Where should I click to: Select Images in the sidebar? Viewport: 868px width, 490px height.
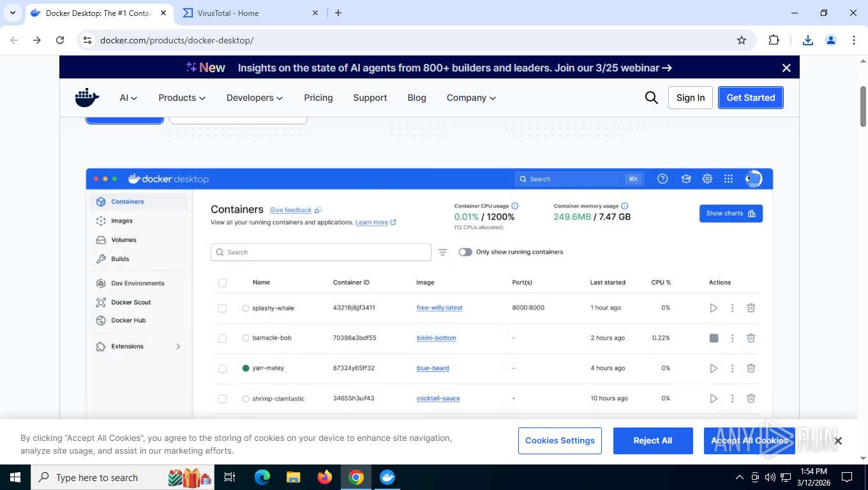[x=121, y=221]
